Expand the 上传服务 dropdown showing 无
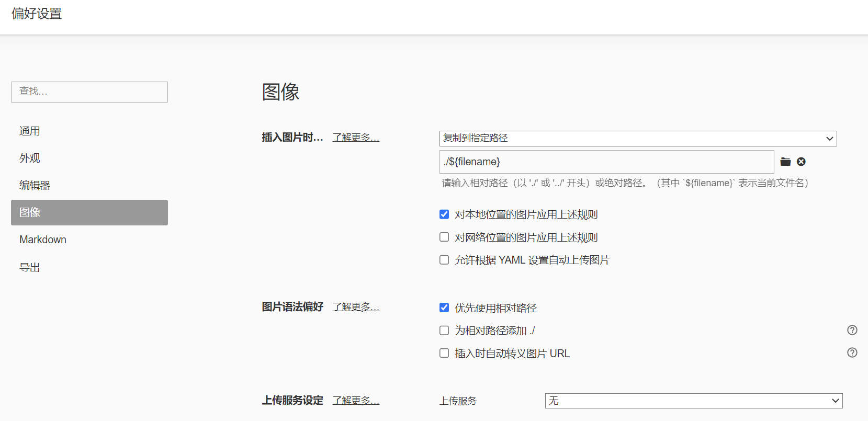The width and height of the screenshot is (868, 421). (x=693, y=401)
